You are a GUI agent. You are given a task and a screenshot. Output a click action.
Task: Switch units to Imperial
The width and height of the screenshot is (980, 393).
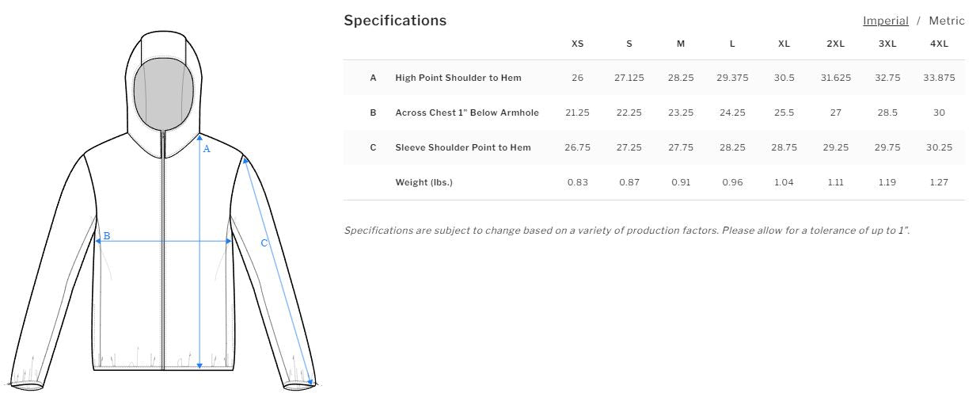885,21
